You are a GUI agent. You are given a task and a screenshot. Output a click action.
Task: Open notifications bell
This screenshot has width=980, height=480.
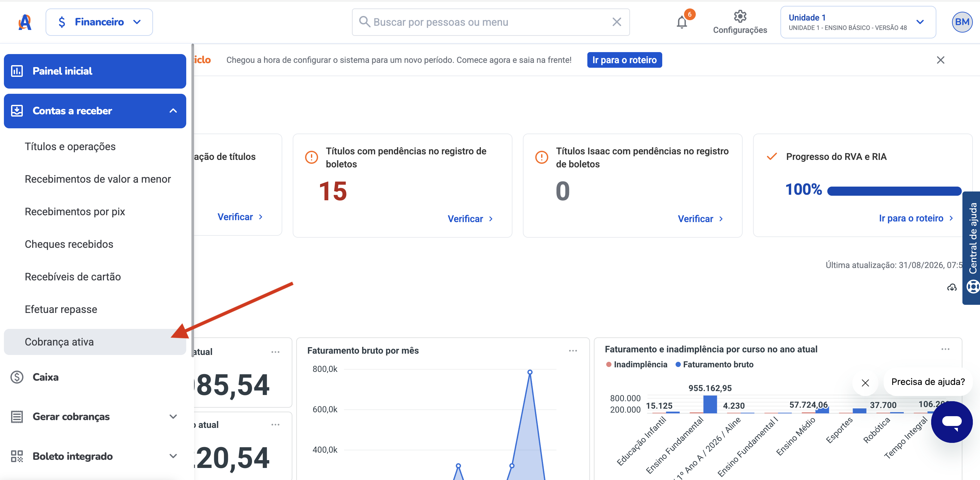(x=682, y=22)
